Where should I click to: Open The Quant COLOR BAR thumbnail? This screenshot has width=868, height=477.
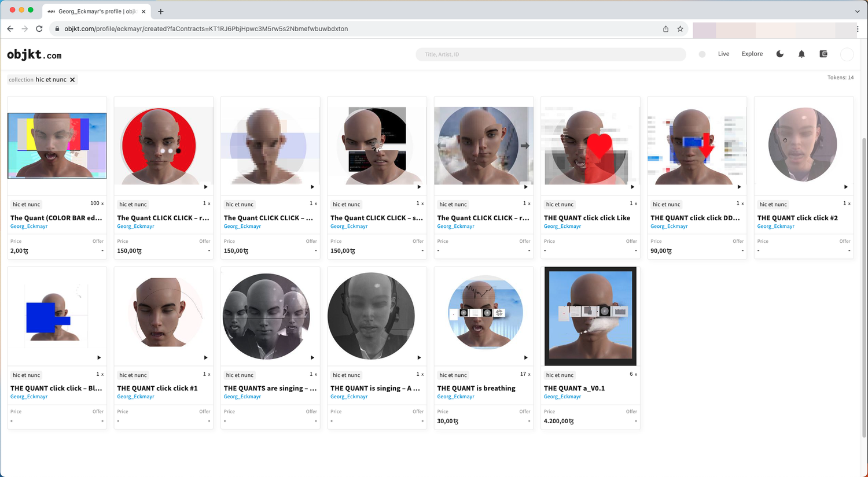pos(57,146)
